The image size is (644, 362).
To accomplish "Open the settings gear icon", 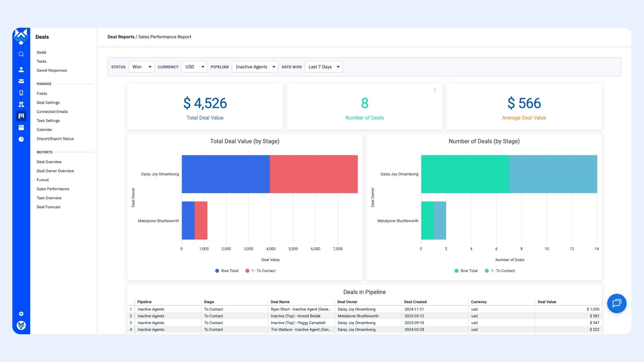I will click(x=21, y=314).
